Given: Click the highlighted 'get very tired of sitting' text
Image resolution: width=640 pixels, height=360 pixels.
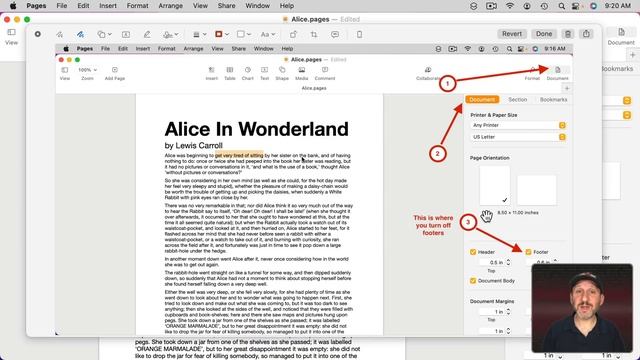Looking at the screenshot, I should click(x=239, y=156).
